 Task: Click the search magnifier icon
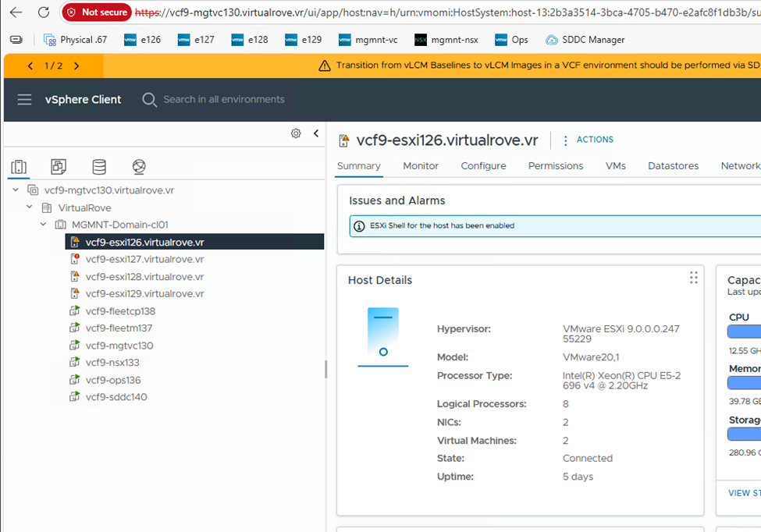coord(148,100)
